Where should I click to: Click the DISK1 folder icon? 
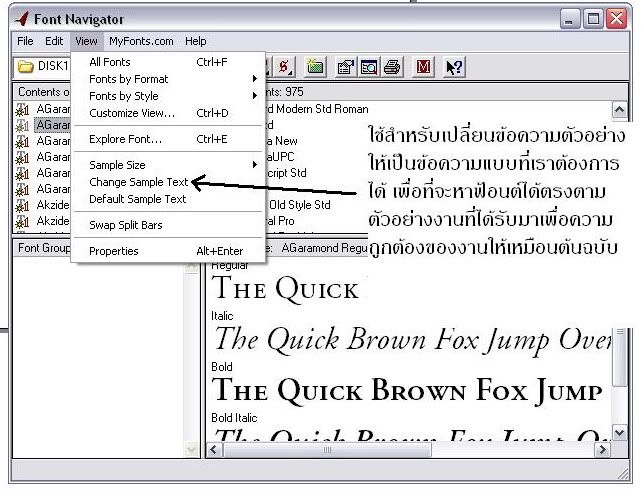25,66
